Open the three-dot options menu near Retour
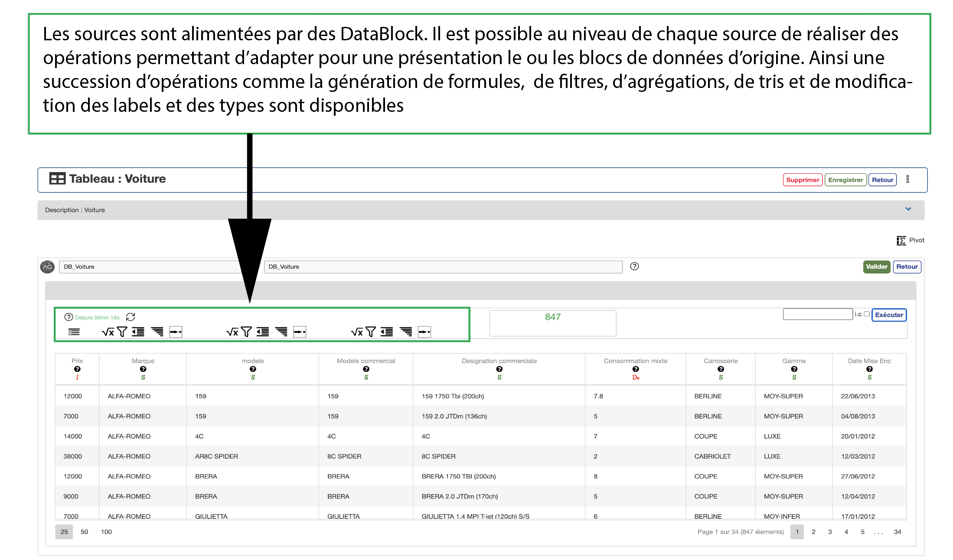The image size is (953, 560). [908, 179]
